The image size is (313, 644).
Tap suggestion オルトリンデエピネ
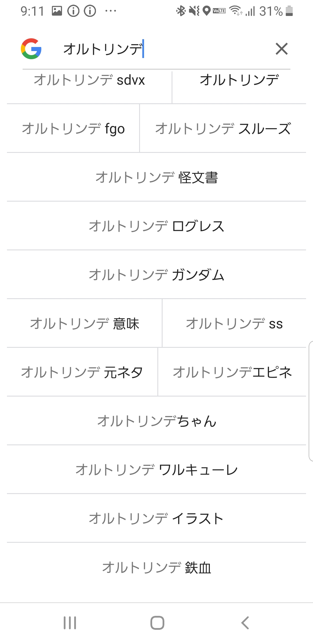(x=232, y=372)
